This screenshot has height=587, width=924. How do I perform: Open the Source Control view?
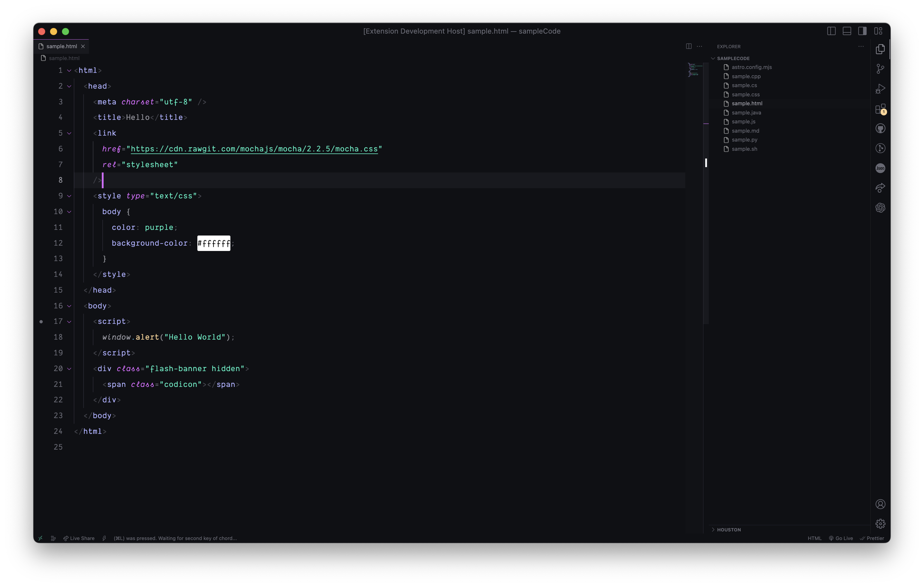(880, 69)
